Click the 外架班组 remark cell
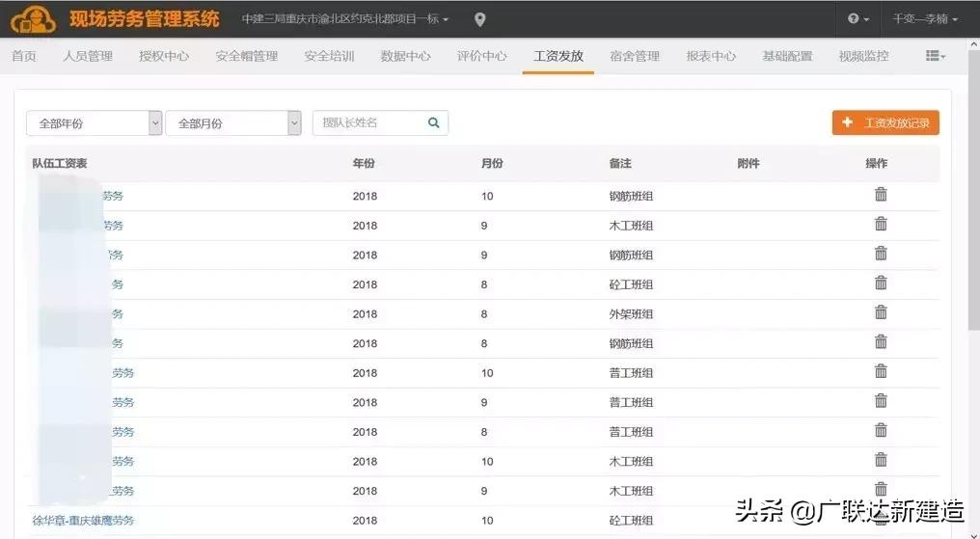This screenshot has width=980, height=539. pyautogui.click(x=631, y=314)
